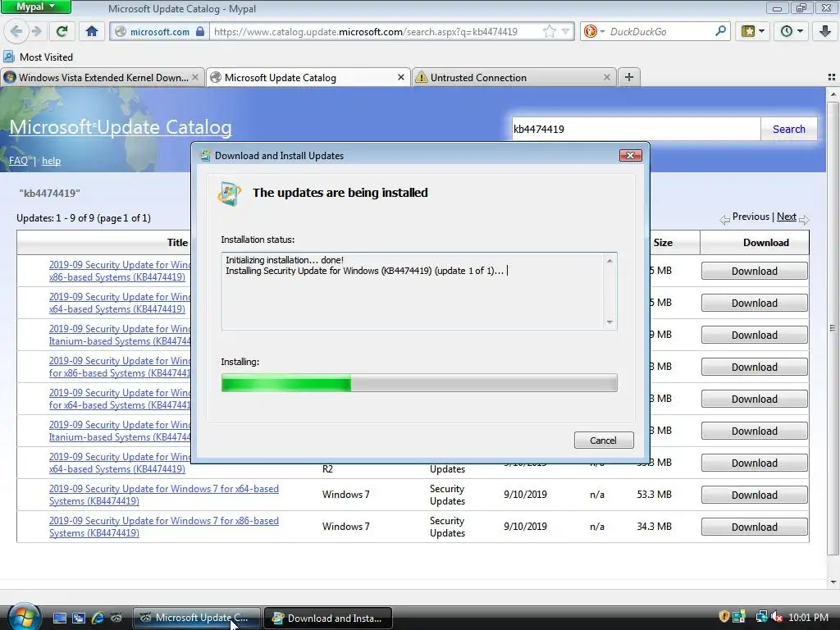Switch to Microsoft Update Catalog tab
The width and height of the screenshot is (840, 630).
click(x=308, y=78)
